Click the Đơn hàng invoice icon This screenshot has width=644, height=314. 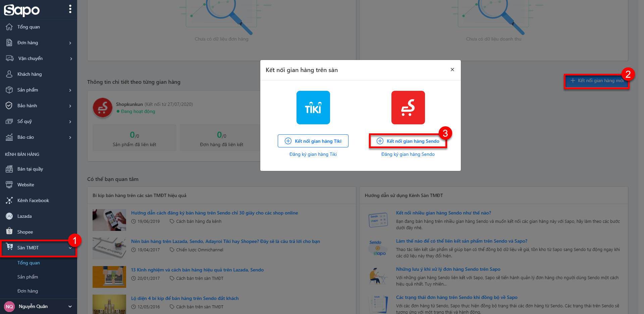tap(9, 43)
